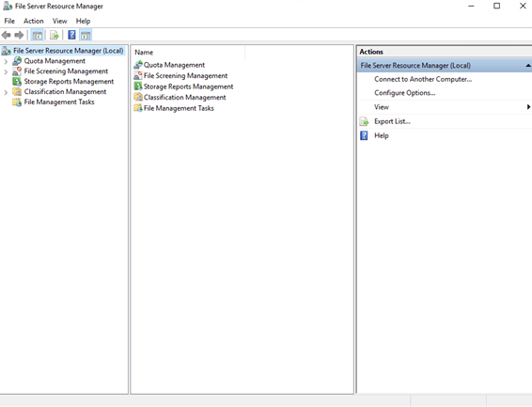532x407 pixels.
Task: Expand the File Screening Management tree node
Action: [6, 71]
